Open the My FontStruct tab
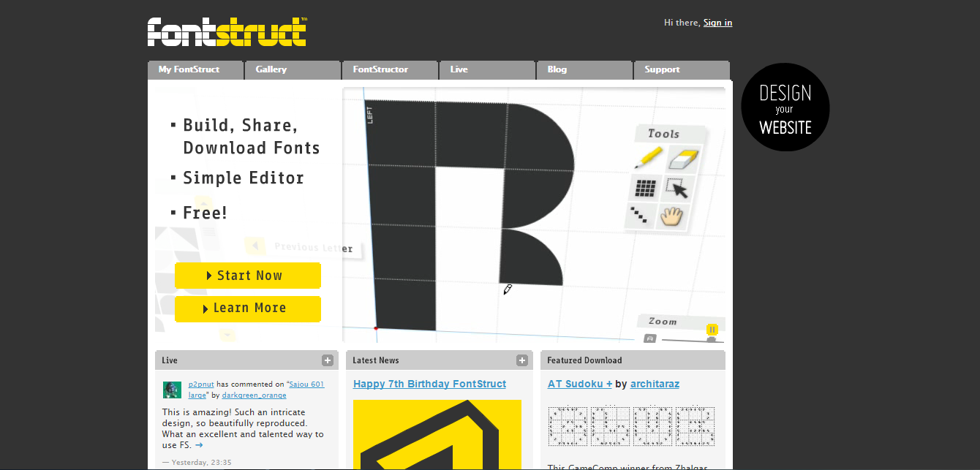The image size is (980, 470). (195, 69)
